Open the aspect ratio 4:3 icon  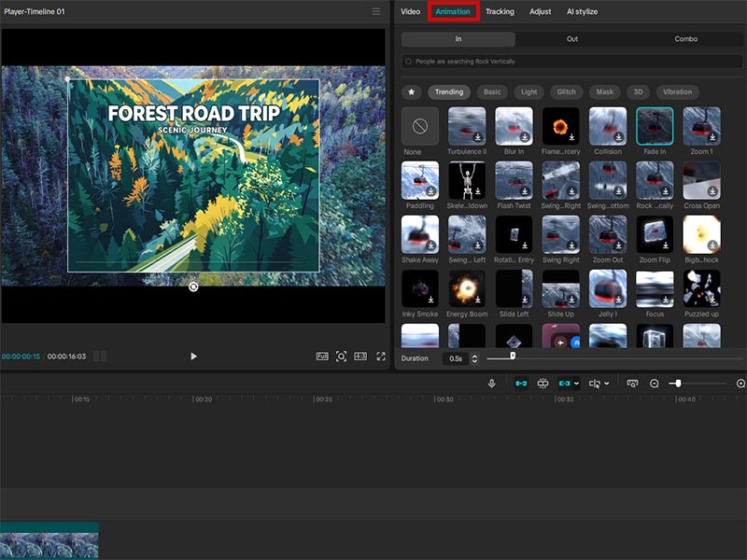pyautogui.click(x=360, y=357)
